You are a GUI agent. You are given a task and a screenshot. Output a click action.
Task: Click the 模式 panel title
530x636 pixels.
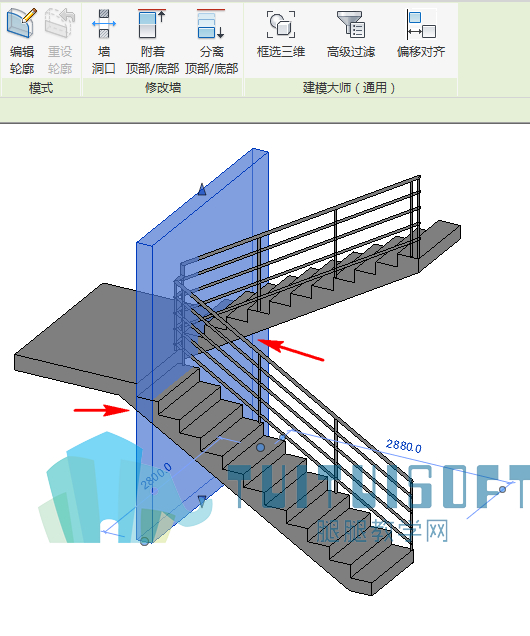click(x=41, y=88)
